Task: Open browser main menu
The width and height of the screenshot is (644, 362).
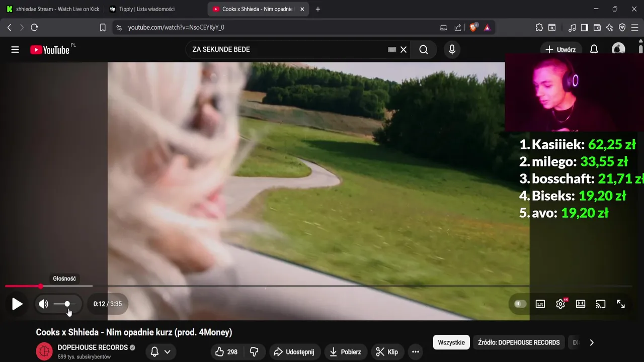Action: pos(635,28)
